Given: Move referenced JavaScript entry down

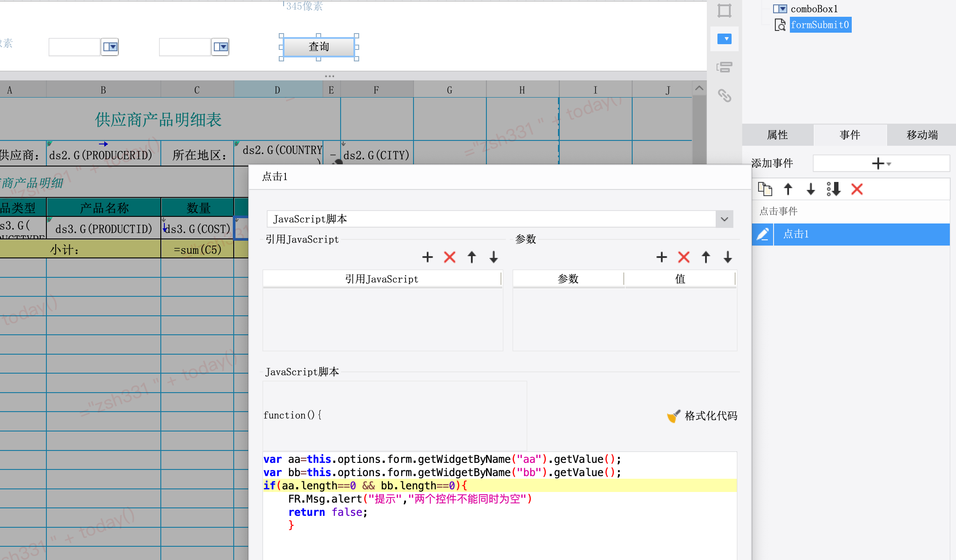Looking at the screenshot, I should [494, 257].
